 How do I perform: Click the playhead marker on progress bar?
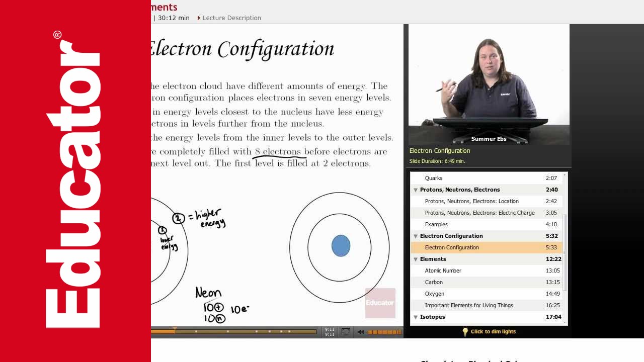click(175, 330)
